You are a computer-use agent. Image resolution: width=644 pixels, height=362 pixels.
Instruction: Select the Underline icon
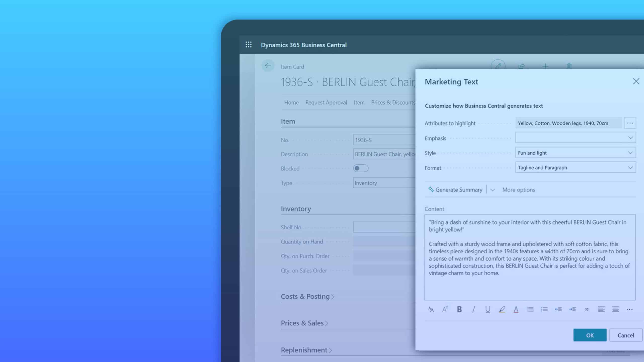pyautogui.click(x=488, y=309)
